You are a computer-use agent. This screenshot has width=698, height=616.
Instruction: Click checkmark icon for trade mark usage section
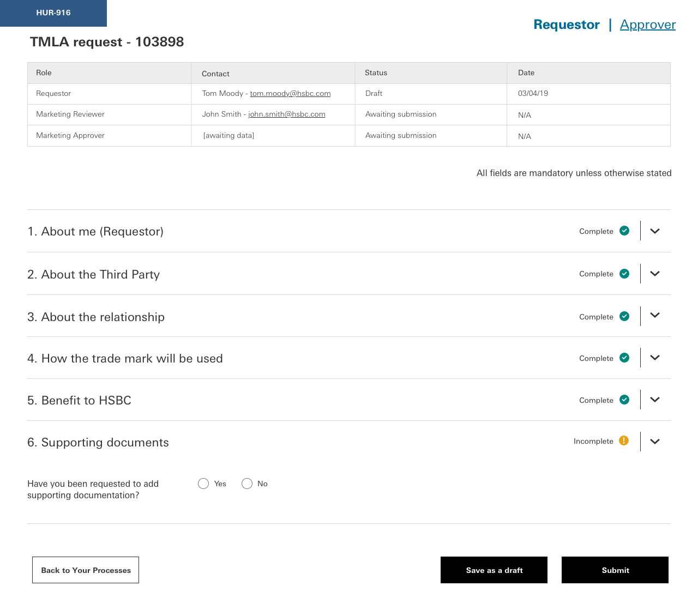point(624,358)
